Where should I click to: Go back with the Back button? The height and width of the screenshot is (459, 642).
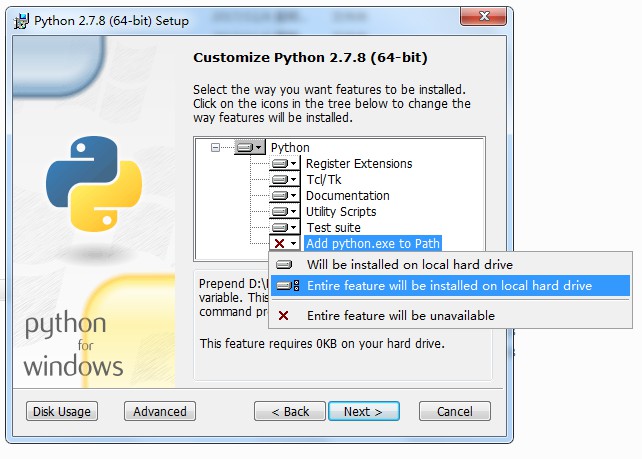290,411
